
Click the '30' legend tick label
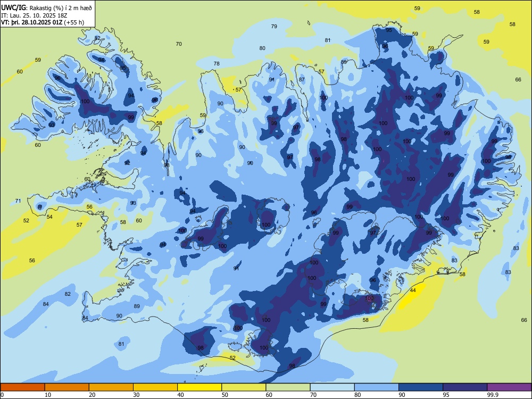click(136, 395)
